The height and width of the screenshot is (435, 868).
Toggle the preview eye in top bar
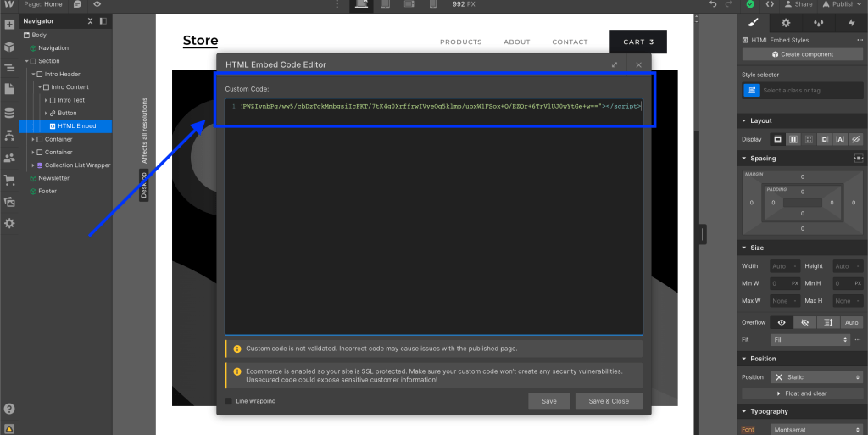click(97, 4)
